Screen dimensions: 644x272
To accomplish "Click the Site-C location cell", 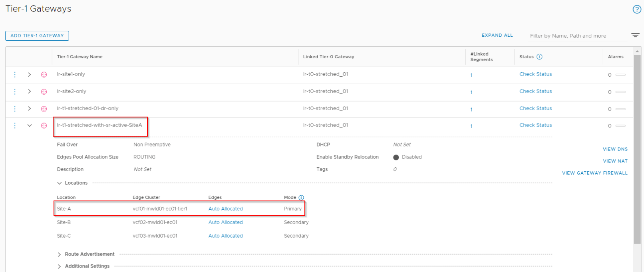I will tap(64, 236).
